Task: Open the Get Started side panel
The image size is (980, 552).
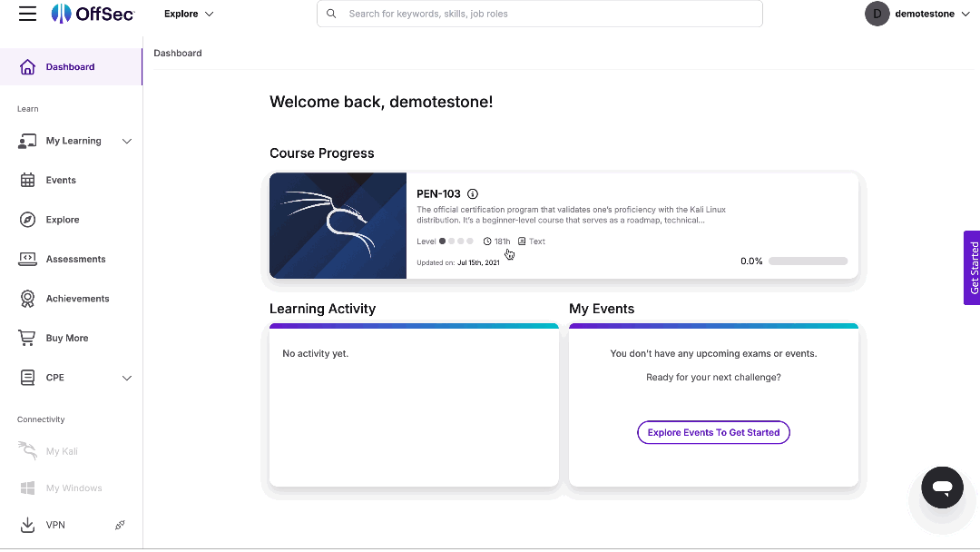Action: [x=972, y=268]
